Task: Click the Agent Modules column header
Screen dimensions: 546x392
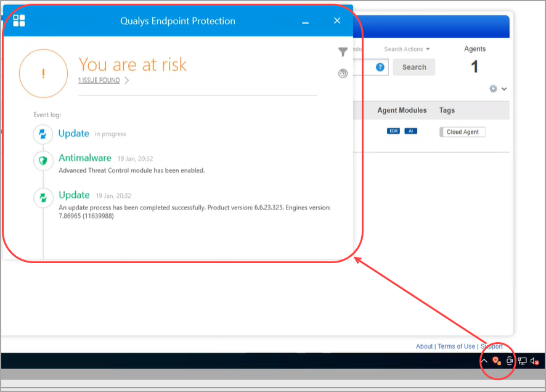Action: 402,110
